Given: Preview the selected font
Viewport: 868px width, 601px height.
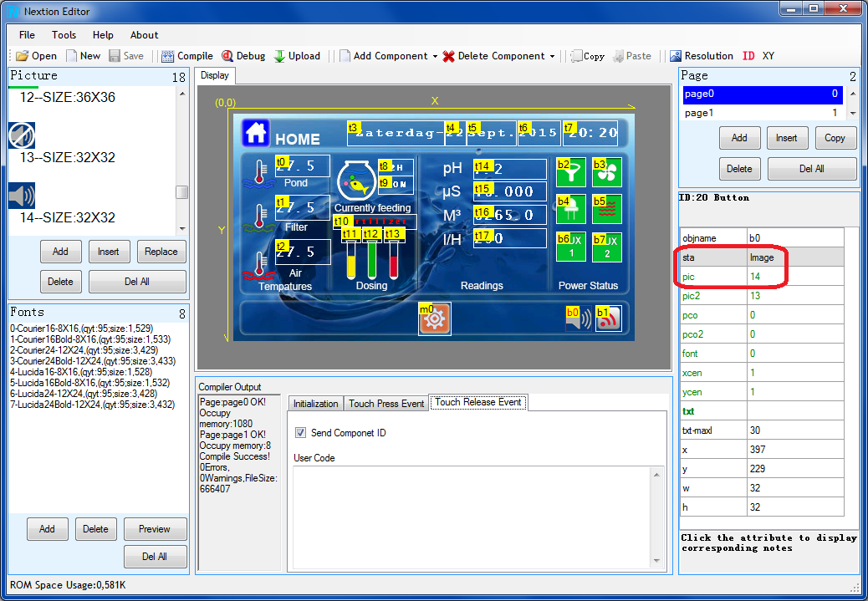Looking at the screenshot, I should coord(155,529).
